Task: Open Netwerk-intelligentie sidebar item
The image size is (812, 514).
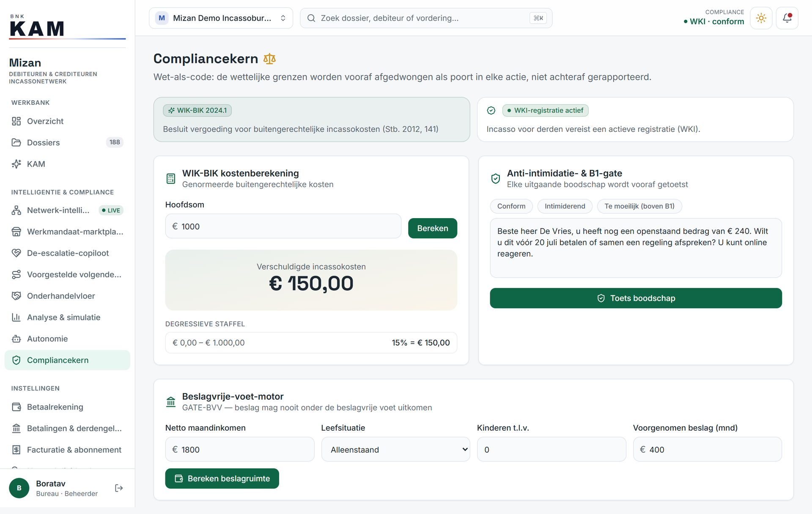Action: click(67, 211)
